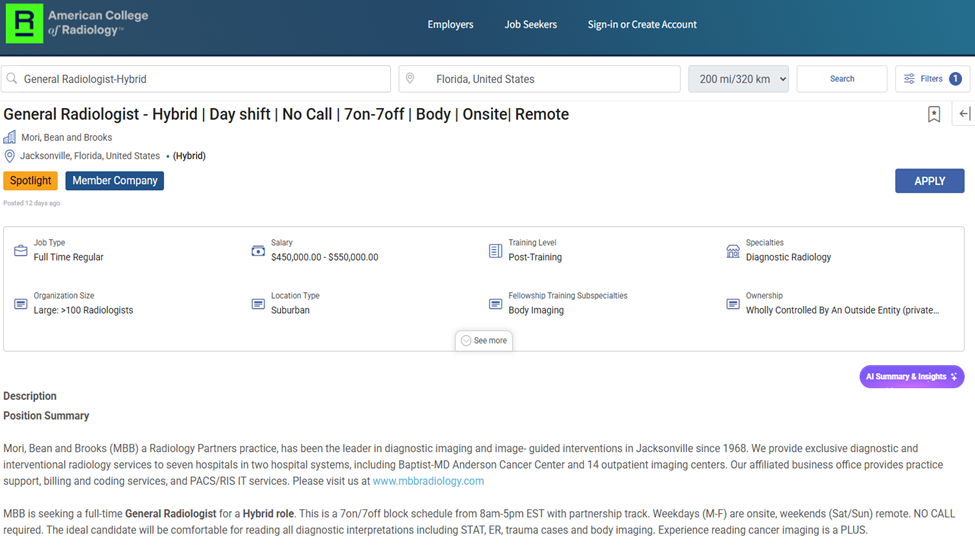The image size is (975, 548).
Task: Click the search magnifier icon
Action: click(x=12, y=79)
